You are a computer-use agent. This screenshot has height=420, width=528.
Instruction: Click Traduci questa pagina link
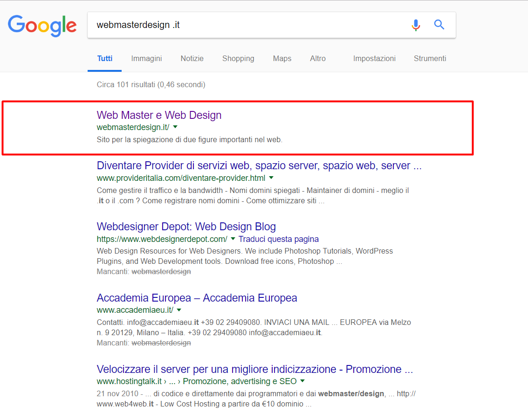279,239
